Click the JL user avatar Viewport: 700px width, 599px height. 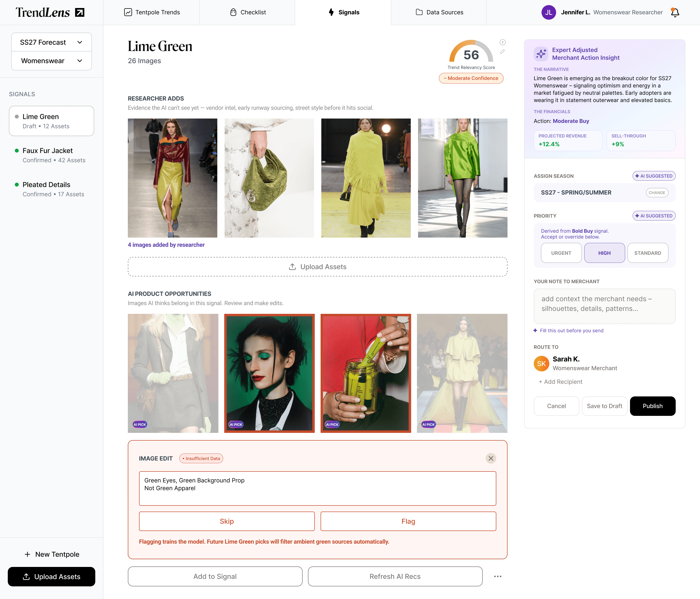[x=548, y=12]
